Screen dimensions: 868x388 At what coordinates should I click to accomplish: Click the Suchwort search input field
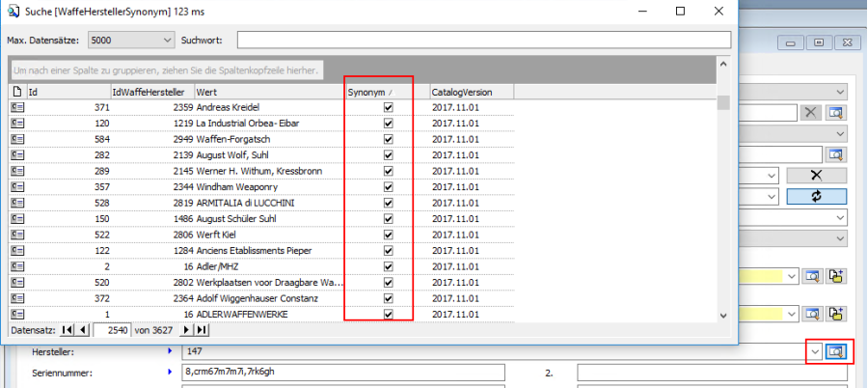point(483,41)
